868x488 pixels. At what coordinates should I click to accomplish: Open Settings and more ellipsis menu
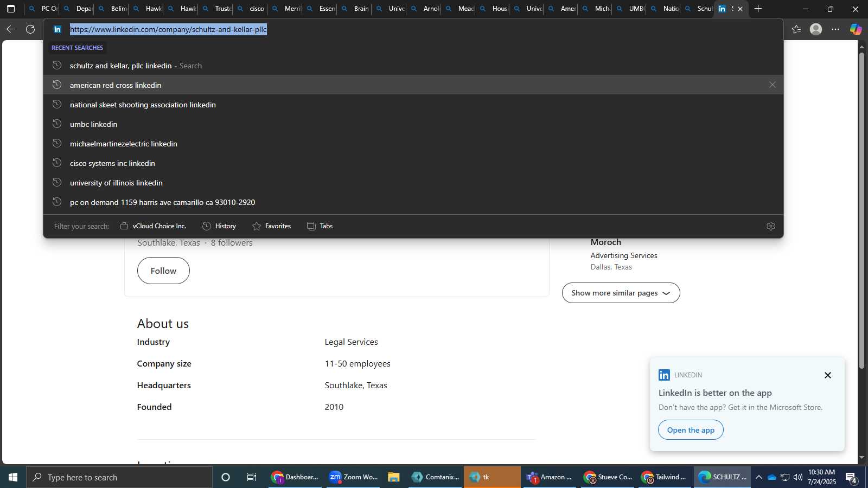[x=835, y=29]
